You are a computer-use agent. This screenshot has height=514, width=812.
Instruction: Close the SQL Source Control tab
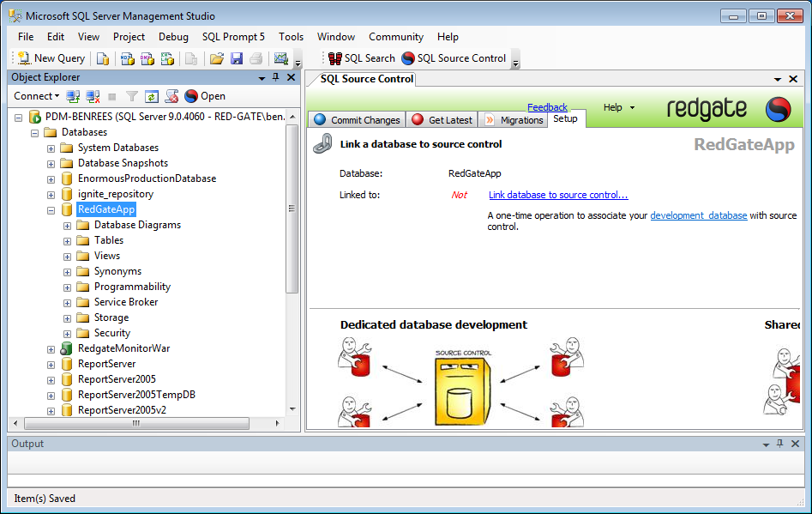(x=793, y=79)
